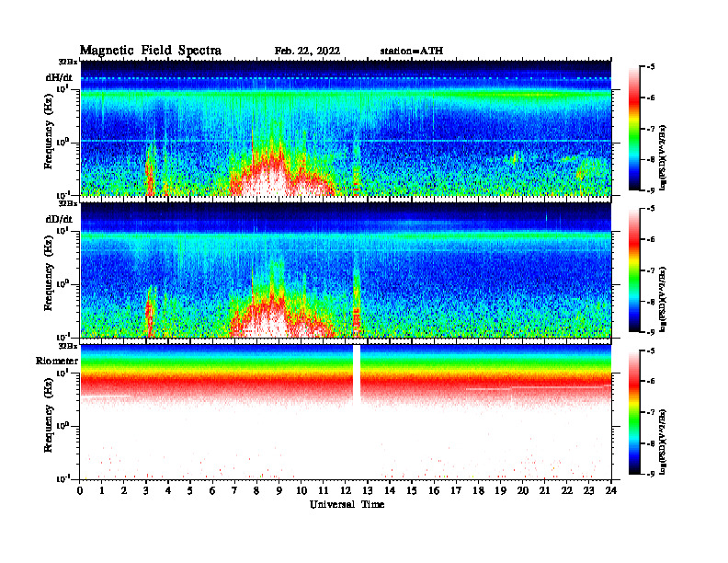Click the color scale bar beside dD/dt panel

pos(634,270)
